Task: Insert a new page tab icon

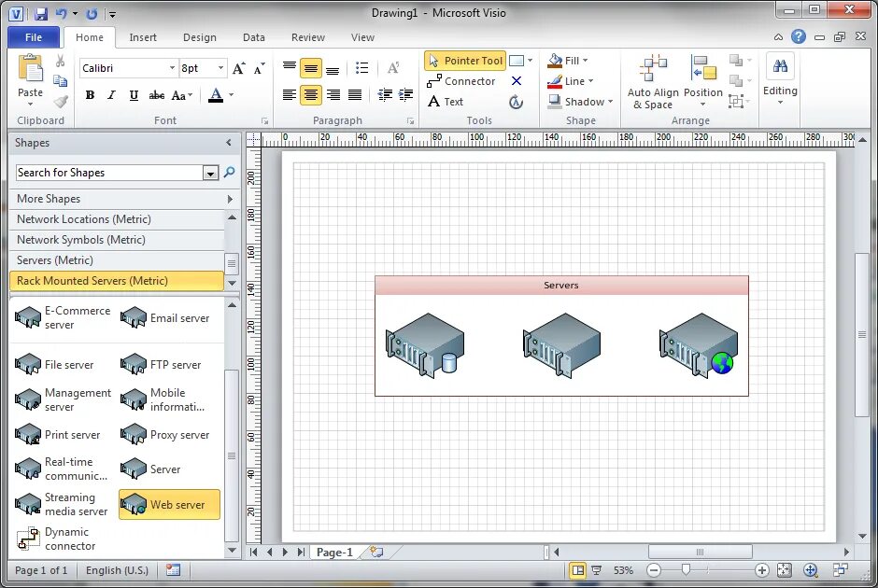Action: point(376,553)
